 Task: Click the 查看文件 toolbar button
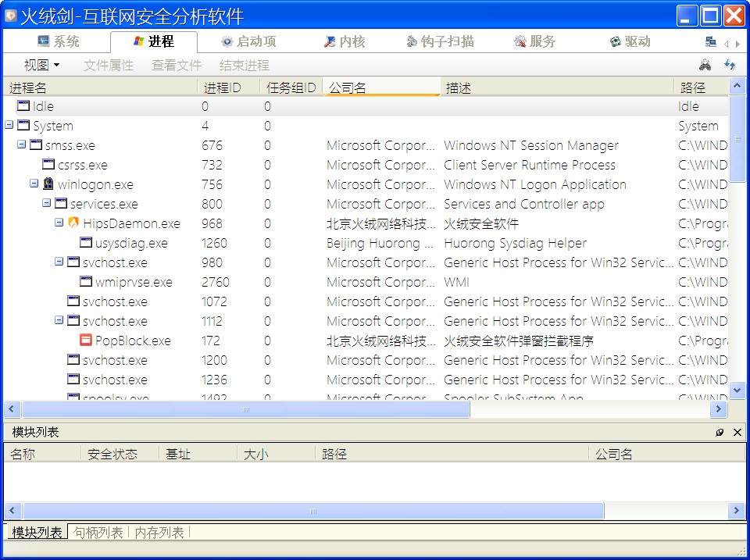point(177,65)
